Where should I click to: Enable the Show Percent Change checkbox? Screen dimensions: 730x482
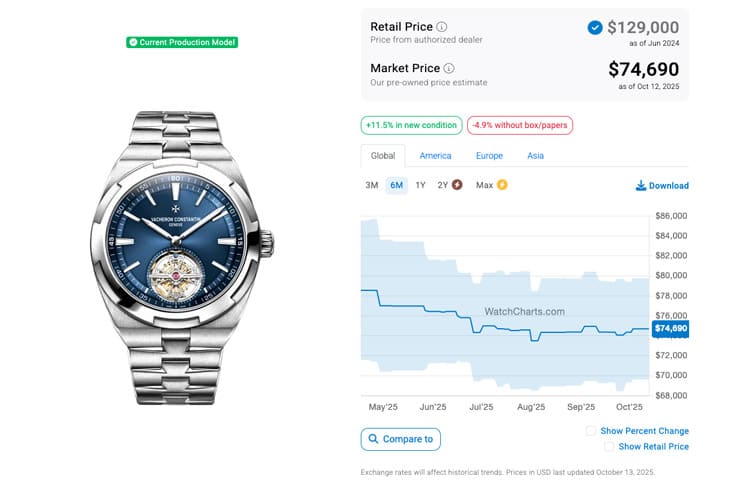pos(591,431)
